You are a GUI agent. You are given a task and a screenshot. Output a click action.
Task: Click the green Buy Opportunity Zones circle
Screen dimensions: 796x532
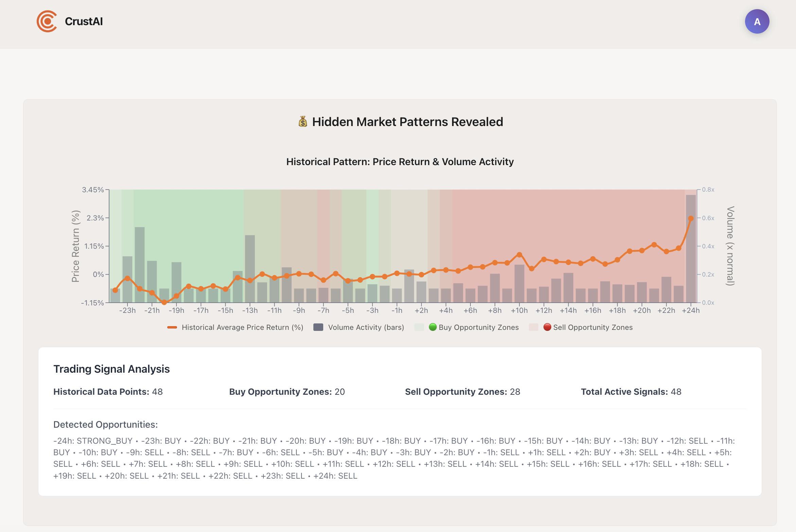433,327
